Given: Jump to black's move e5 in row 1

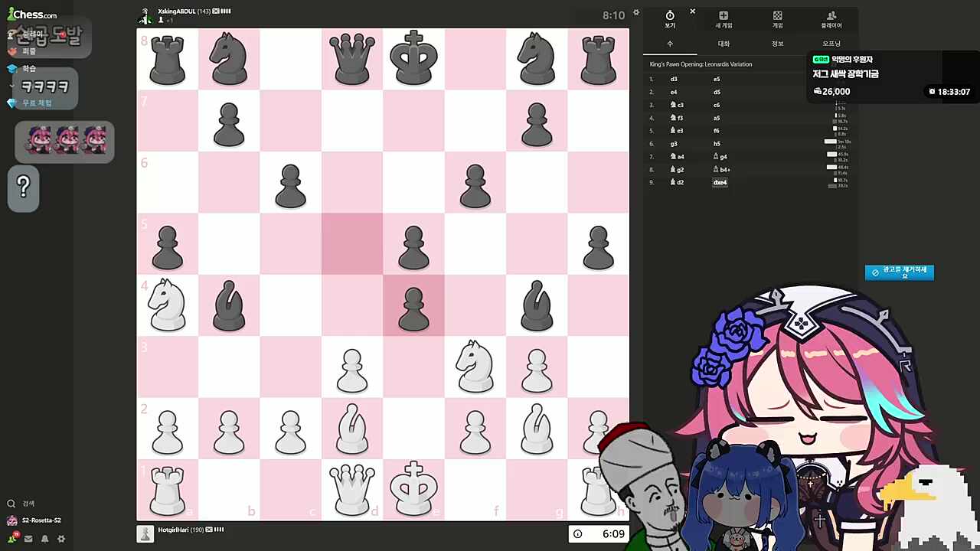Looking at the screenshot, I should pos(717,80).
